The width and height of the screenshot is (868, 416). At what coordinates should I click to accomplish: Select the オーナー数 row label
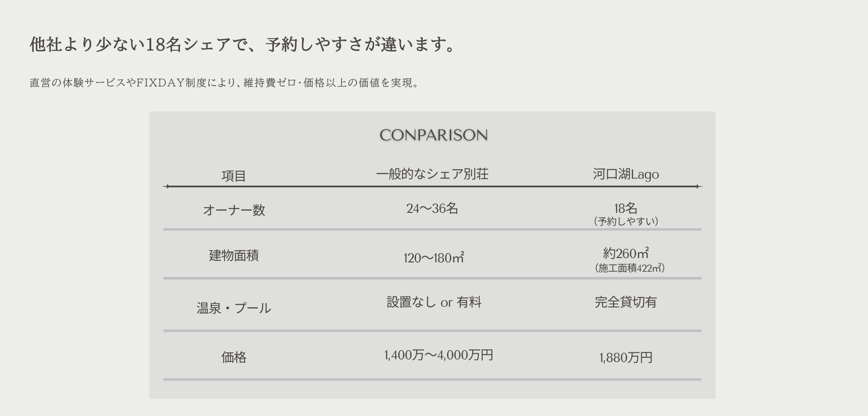234,210
